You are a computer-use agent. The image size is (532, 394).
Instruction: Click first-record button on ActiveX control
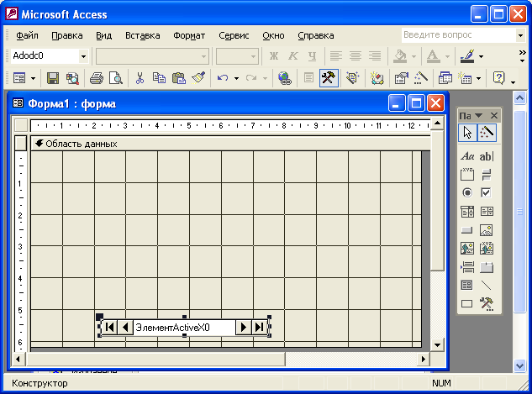pyautogui.click(x=109, y=327)
